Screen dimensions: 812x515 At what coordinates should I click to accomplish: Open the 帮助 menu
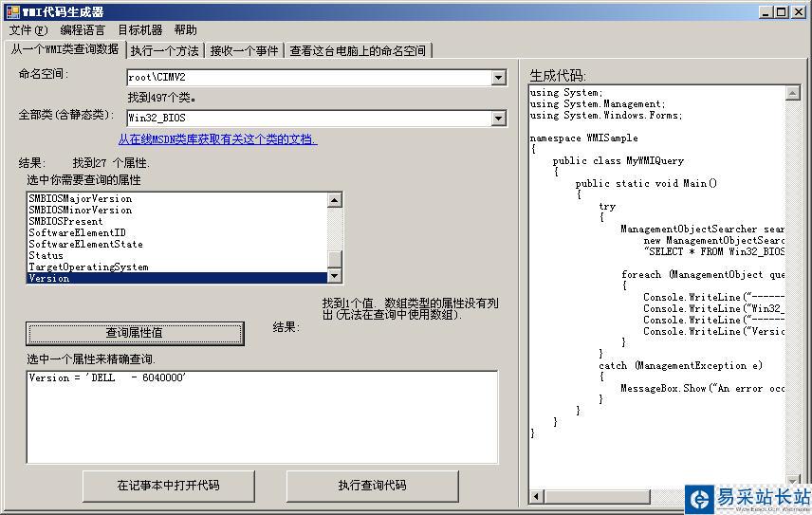coord(185,30)
